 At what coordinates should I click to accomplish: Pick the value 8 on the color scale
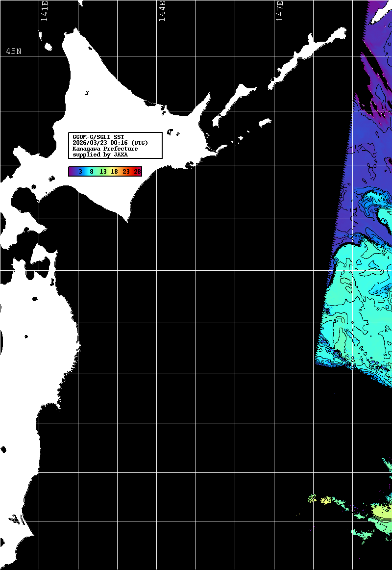[x=92, y=172]
